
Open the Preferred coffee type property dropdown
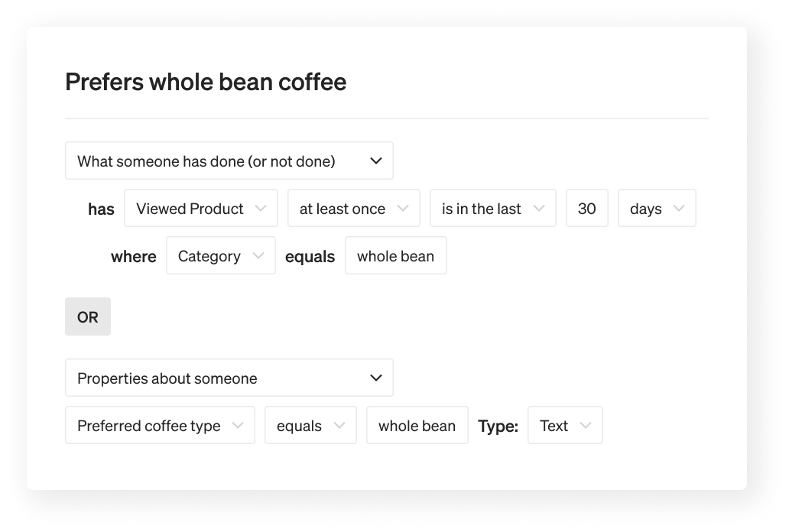160,425
